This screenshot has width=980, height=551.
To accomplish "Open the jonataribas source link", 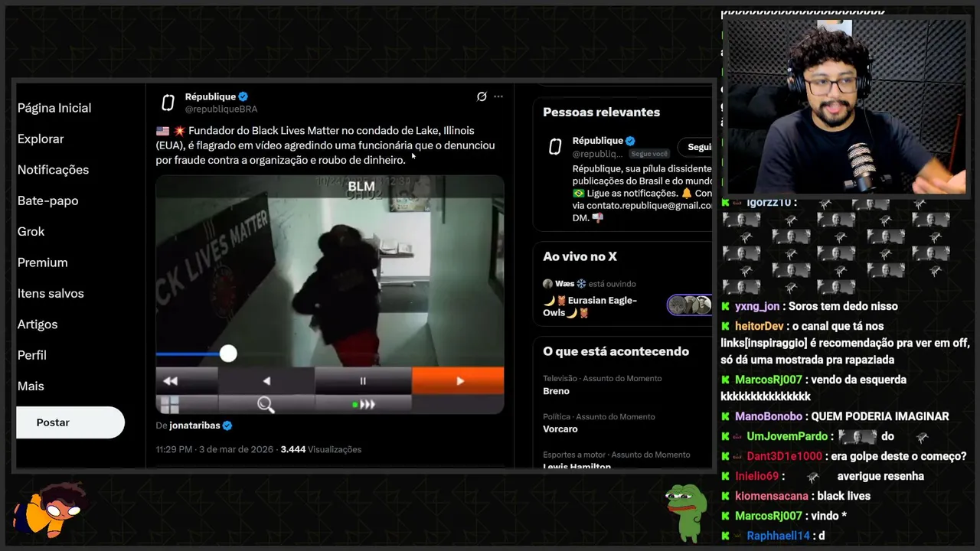I will tap(194, 425).
